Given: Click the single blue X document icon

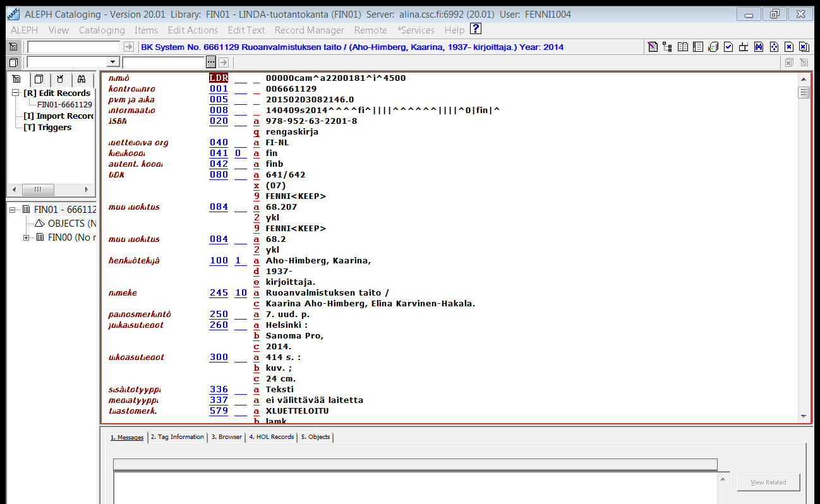Looking at the screenshot, I should [789, 47].
